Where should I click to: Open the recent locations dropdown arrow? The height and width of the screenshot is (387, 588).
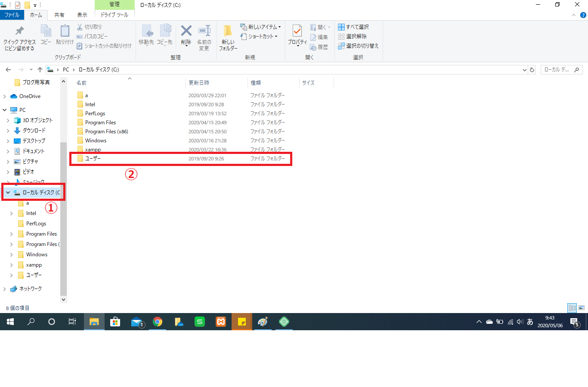[x=31, y=70]
